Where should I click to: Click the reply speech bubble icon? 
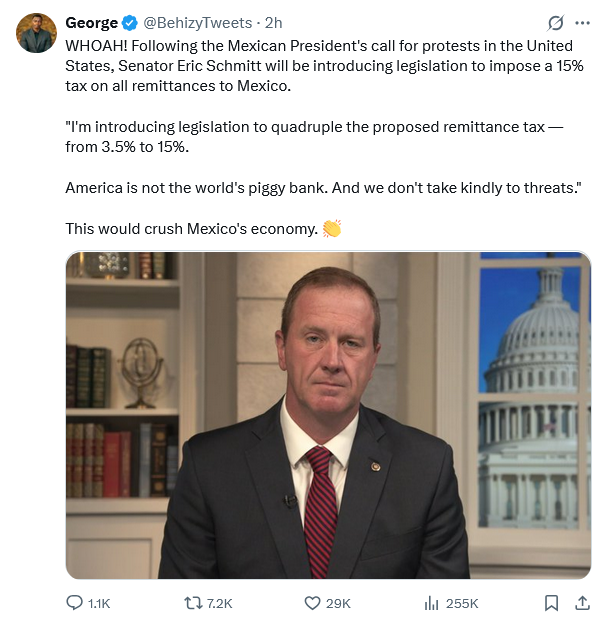[x=74, y=603]
